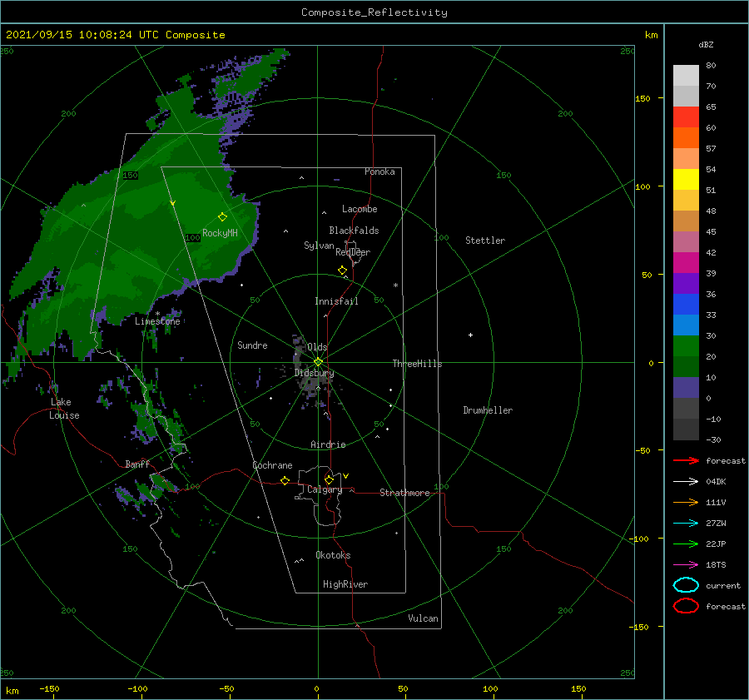Click the HighRiver label

pyautogui.click(x=345, y=584)
